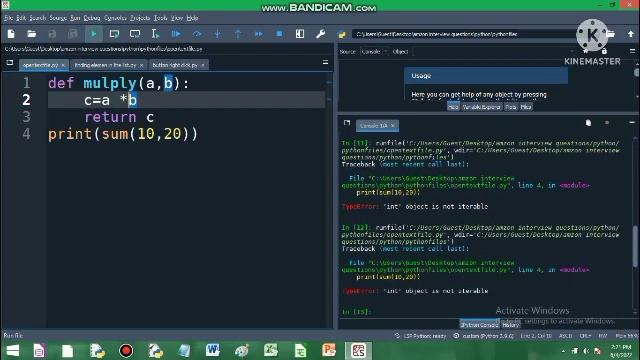
Task: Stop debugging square icon
Action: tap(279, 34)
